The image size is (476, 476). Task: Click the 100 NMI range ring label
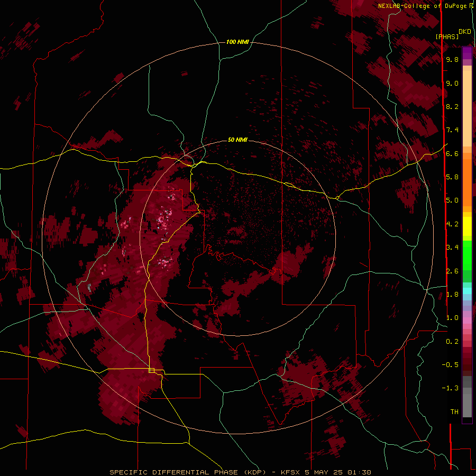pyautogui.click(x=237, y=42)
